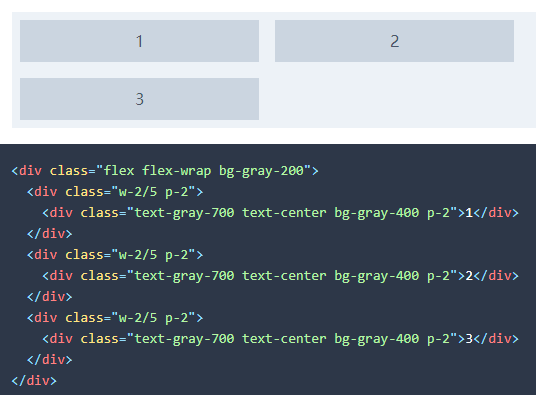Click the first line with flex flex-wrap classes

pos(165,171)
